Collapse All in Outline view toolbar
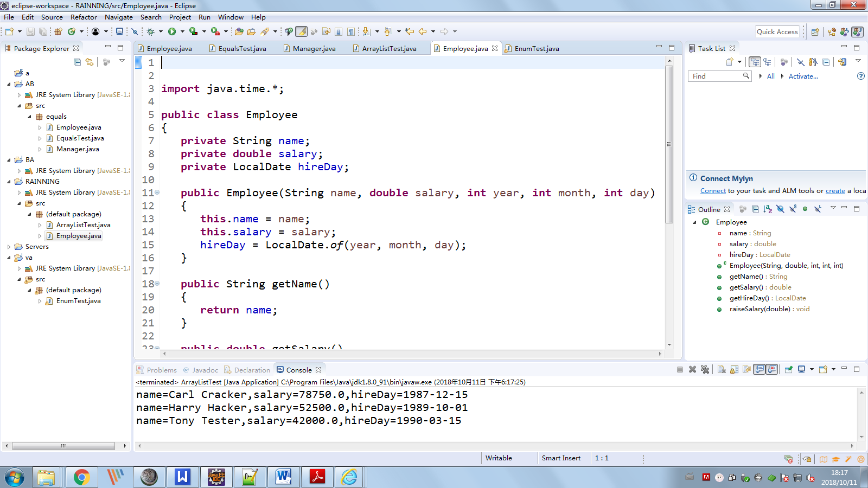This screenshot has height=488, width=868. pyautogui.click(x=755, y=209)
